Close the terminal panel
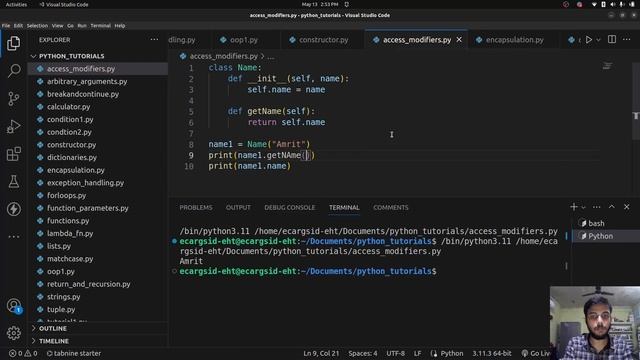Image resolution: width=640 pixels, height=360 pixels. (627, 207)
